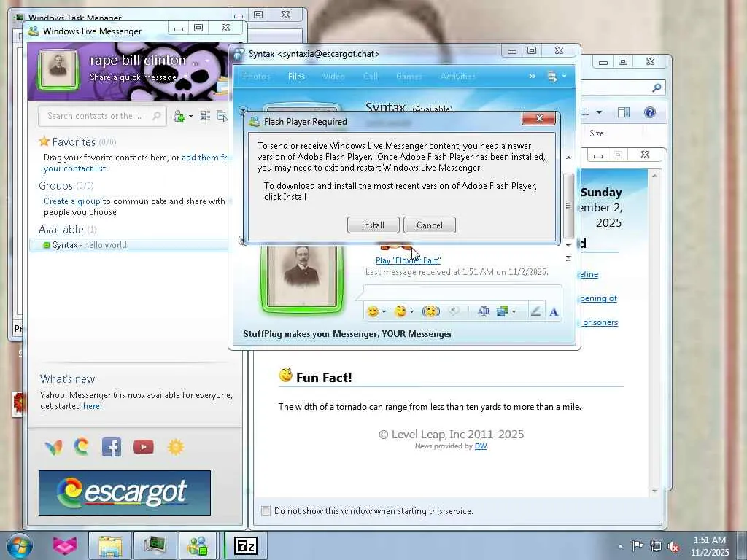Open the Facebook icon in Messenger
The image size is (747, 560).
tap(112, 447)
